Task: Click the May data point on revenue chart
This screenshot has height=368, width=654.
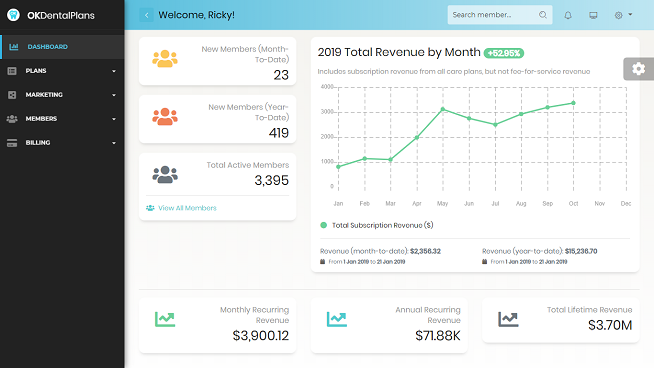Action: coord(443,109)
